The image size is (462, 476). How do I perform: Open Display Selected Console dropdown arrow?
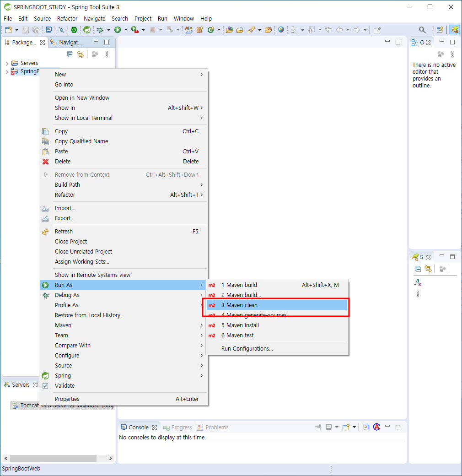(337, 427)
